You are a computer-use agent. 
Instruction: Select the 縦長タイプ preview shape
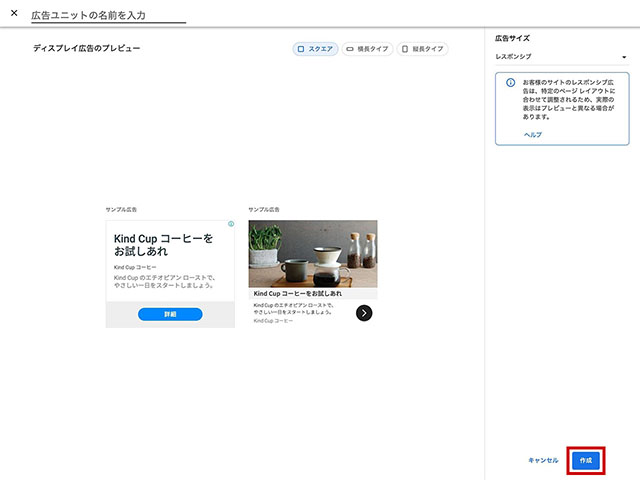pos(422,49)
